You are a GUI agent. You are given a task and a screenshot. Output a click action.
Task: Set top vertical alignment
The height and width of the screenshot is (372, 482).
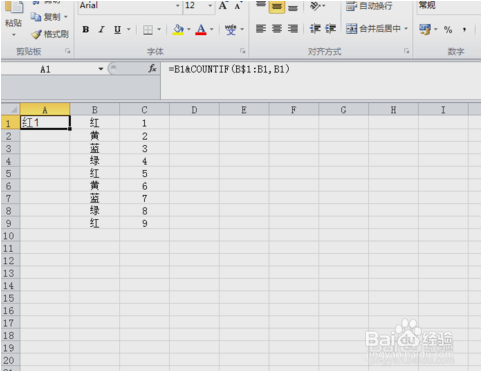[261, 5]
